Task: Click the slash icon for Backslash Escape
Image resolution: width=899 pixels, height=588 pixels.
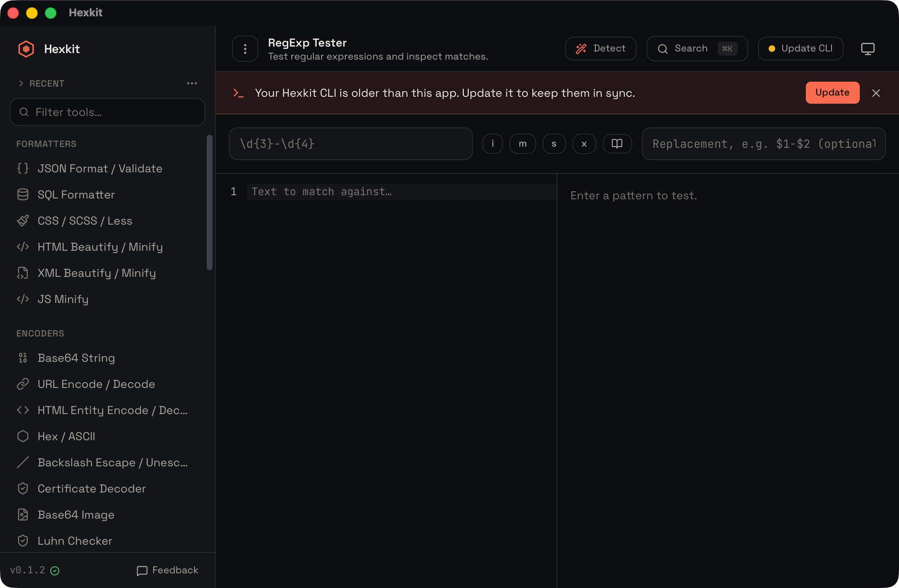Action: coord(23,462)
